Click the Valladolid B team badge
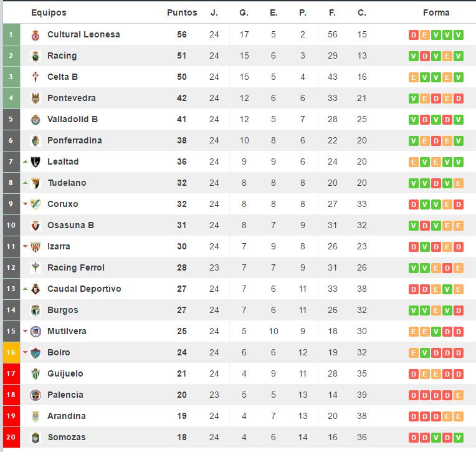Image resolution: width=476 pixels, height=452 pixels. tap(36, 120)
